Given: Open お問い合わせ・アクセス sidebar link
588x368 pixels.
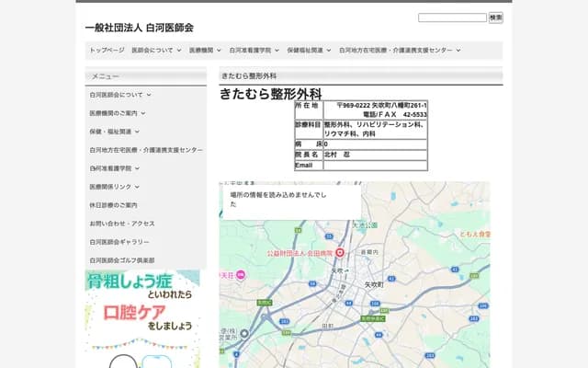Looking at the screenshot, I should pos(122,224).
